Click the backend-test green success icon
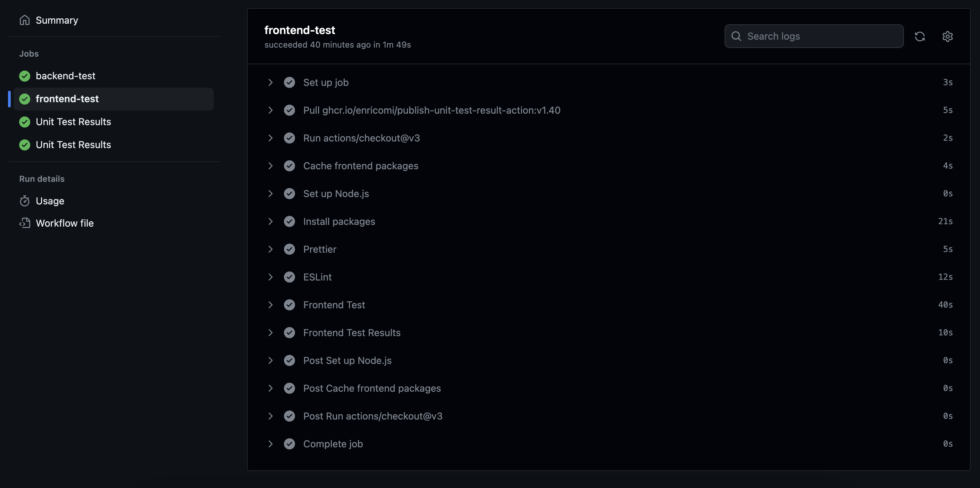 25,76
